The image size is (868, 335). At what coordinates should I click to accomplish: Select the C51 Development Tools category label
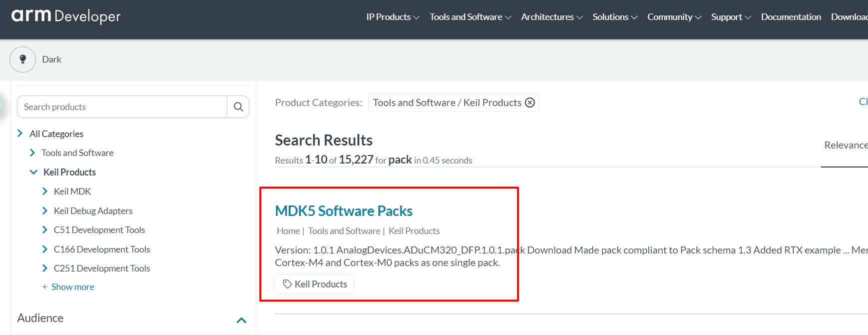click(x=99, y=230)
